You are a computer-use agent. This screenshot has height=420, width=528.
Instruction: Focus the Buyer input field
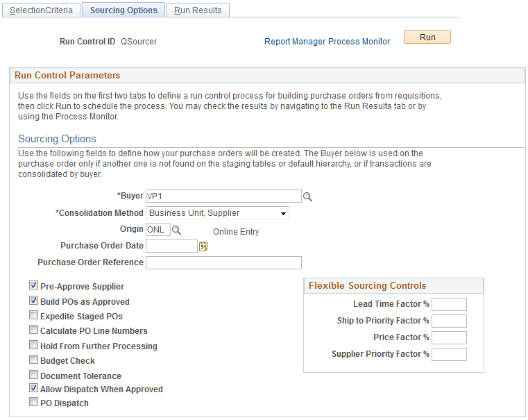click(x=223, y=196)
